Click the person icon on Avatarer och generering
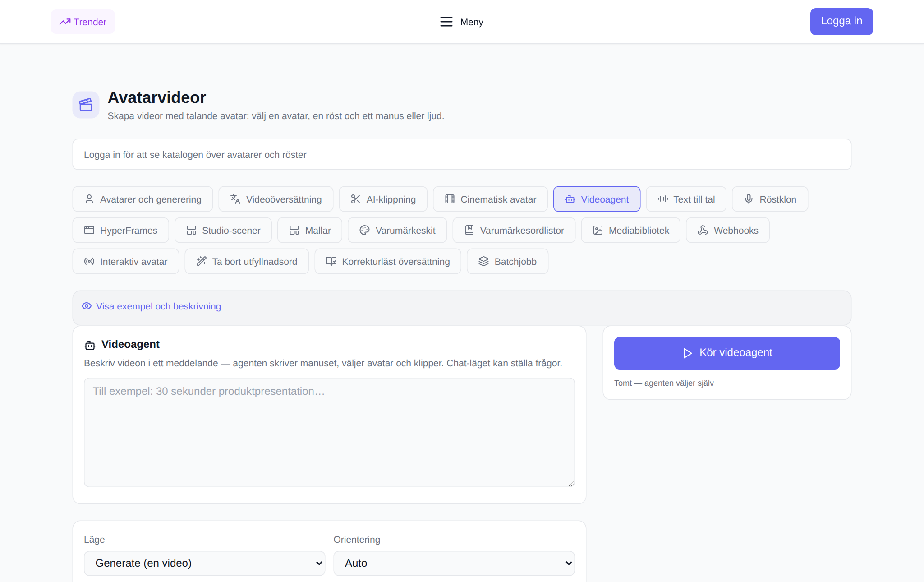 89,199
